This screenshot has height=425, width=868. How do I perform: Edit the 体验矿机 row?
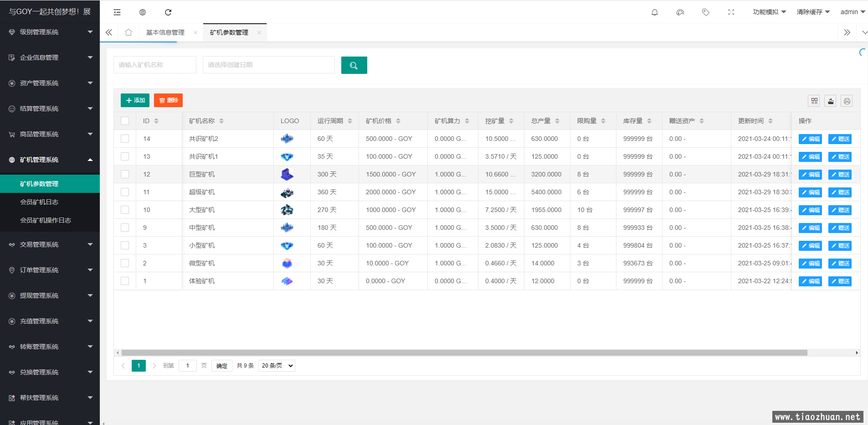810,281
